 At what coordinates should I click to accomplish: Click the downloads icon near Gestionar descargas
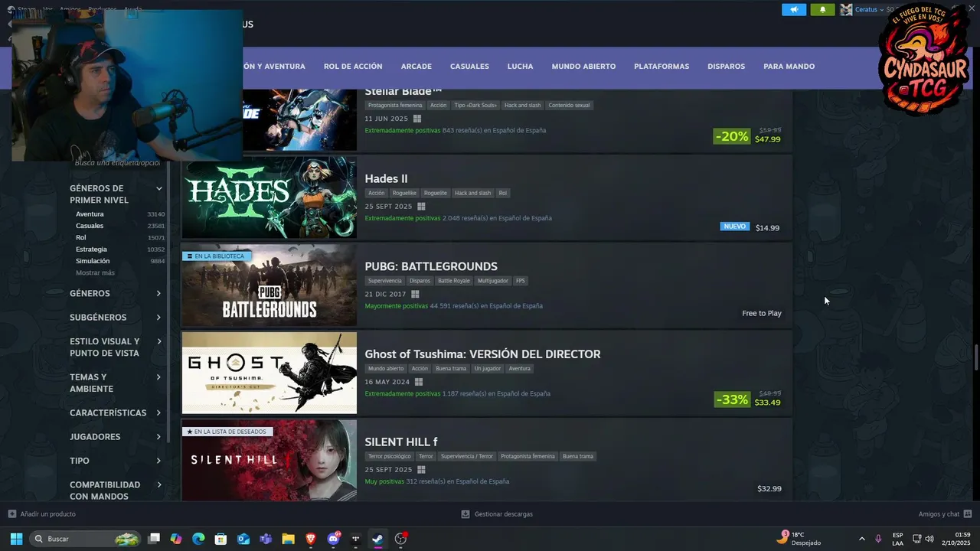(465, 514)
